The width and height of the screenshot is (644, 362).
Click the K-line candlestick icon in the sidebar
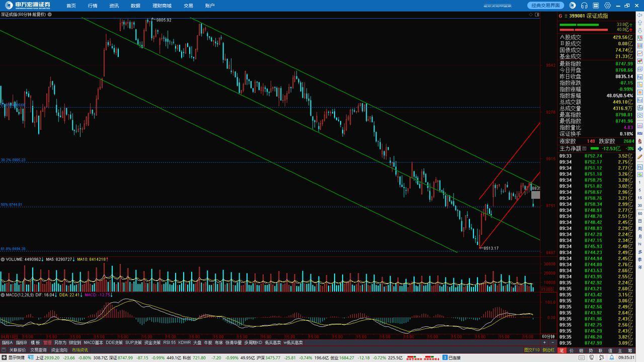point(640,62)
